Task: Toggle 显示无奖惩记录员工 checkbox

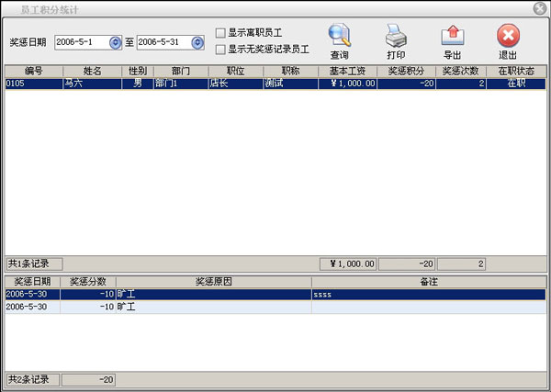Action: [x=220, y=49]
